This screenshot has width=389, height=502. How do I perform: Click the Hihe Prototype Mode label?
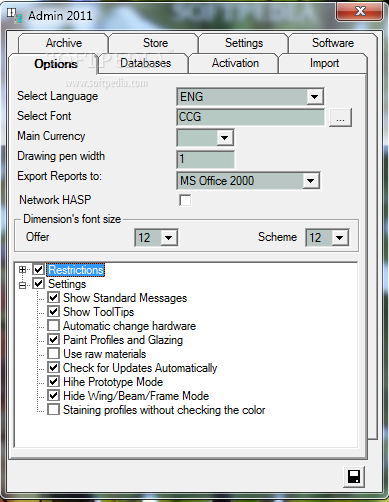pos(113,382)
